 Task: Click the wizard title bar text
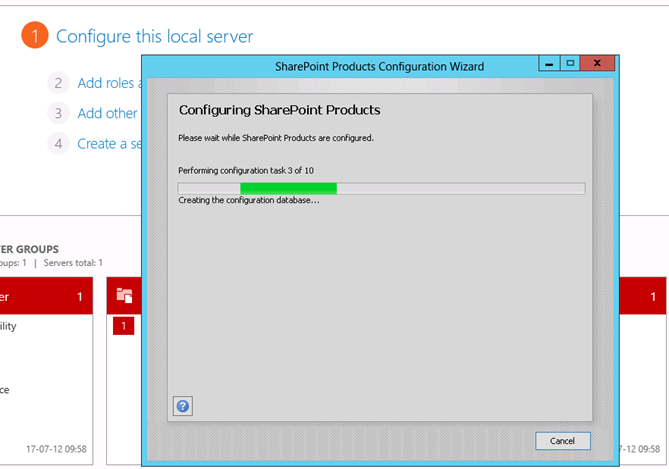[379, 67]
